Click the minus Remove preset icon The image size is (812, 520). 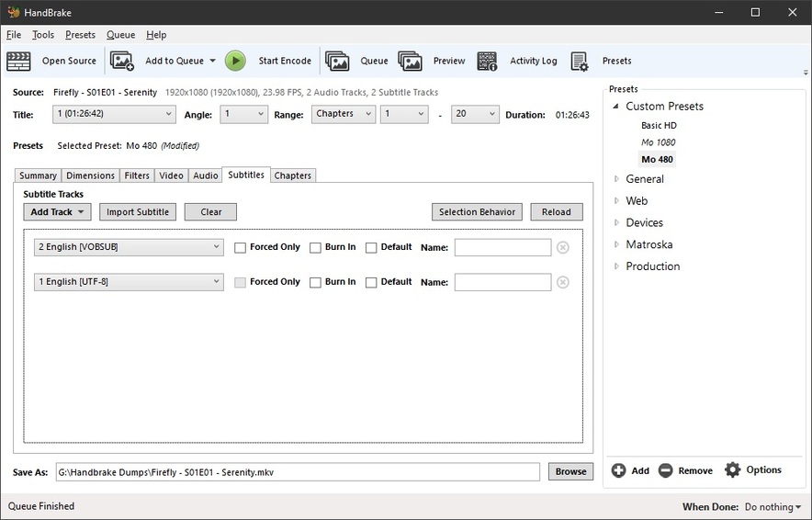pyautogui.click(x=665, y=470)
